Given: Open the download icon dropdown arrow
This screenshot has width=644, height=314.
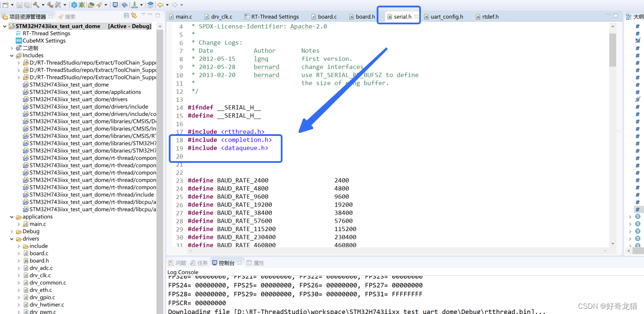Looking at the screenshot, I should tap(141, 5).
